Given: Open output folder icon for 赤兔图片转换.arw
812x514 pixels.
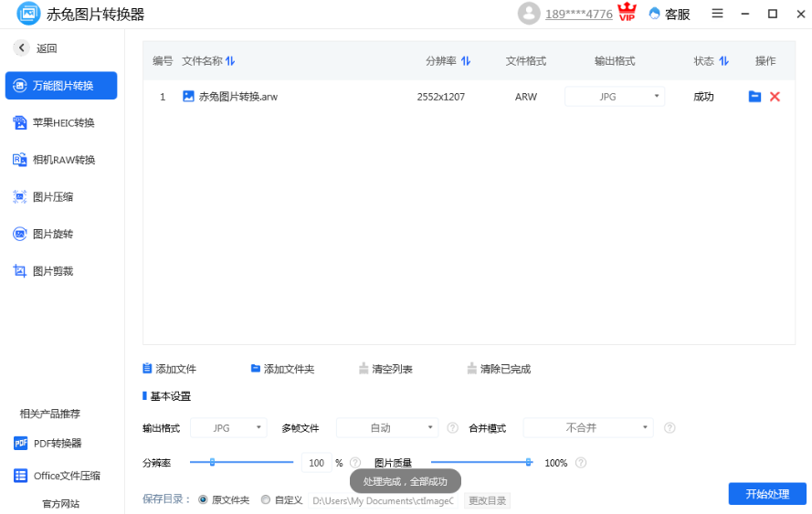Looking at the screenshot, I should tap(754, 97).
